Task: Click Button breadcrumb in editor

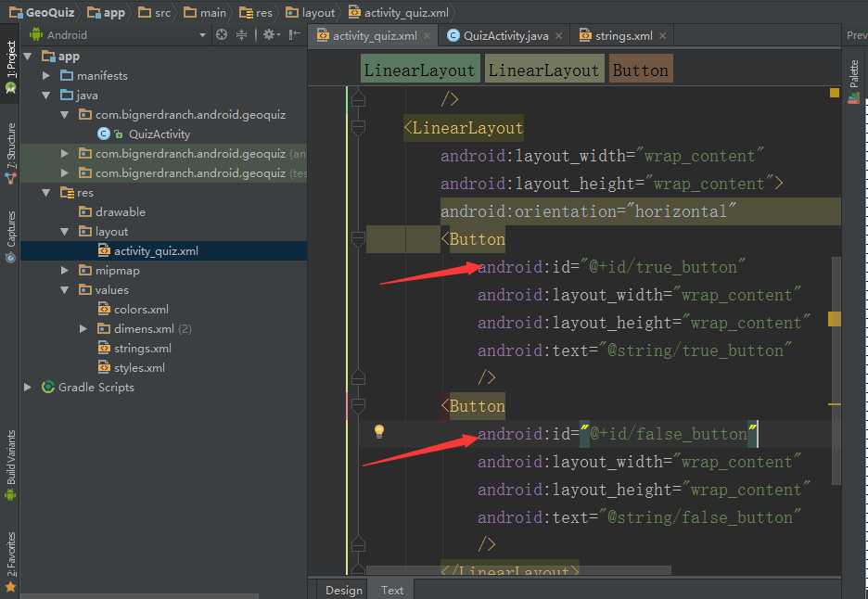Action: (x=641, y=70)
